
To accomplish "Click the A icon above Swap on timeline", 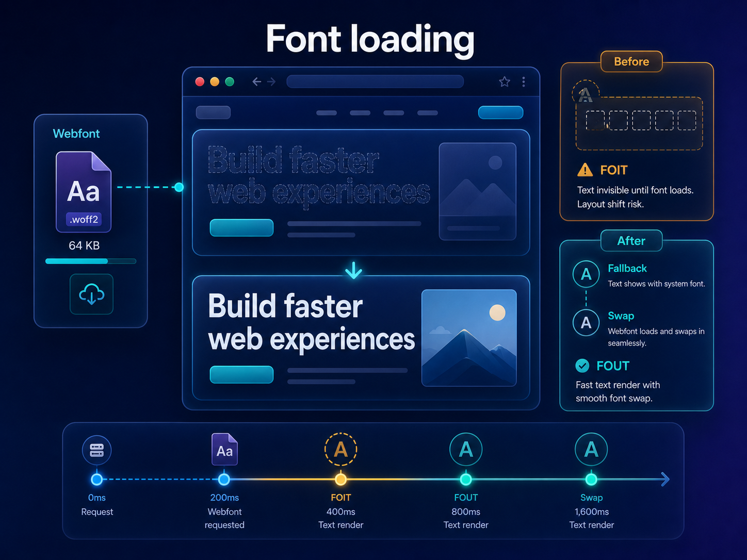I will click(x=591, y=449).
